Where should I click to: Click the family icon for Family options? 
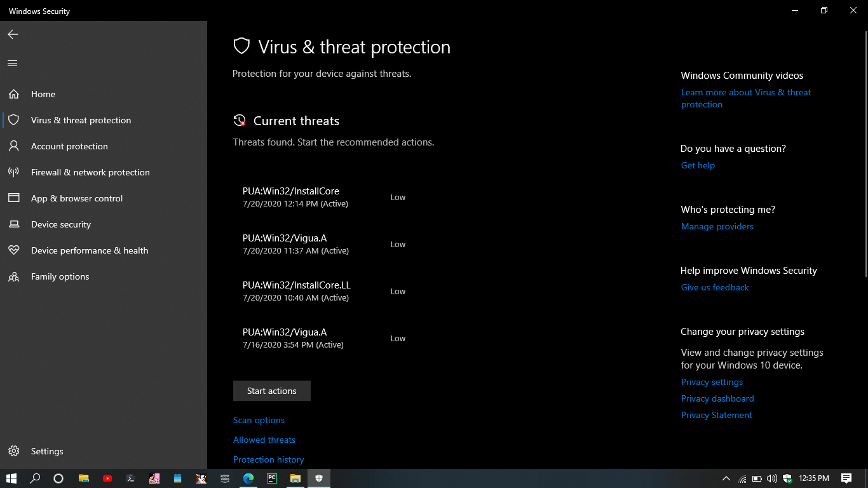pyautogui.click(x=13, y=276)
